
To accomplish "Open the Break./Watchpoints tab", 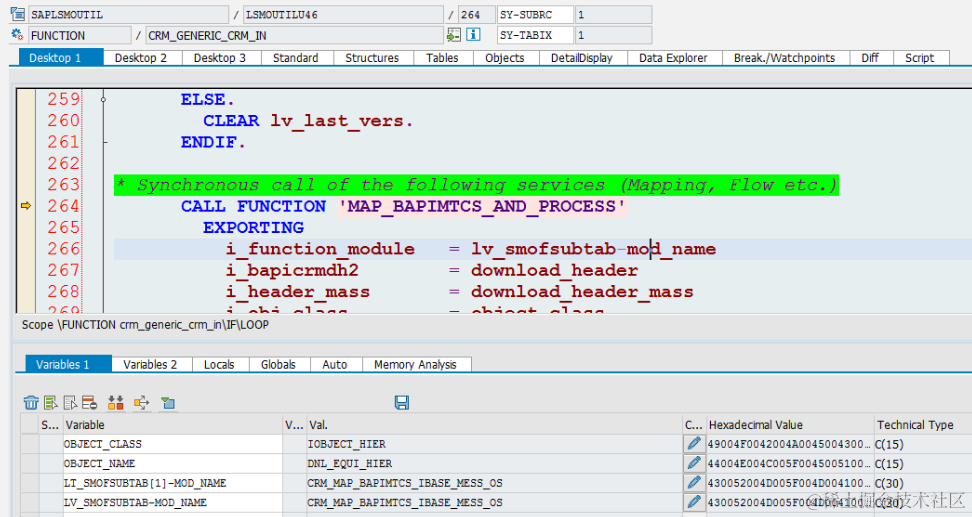I will (x=784, y=58).
